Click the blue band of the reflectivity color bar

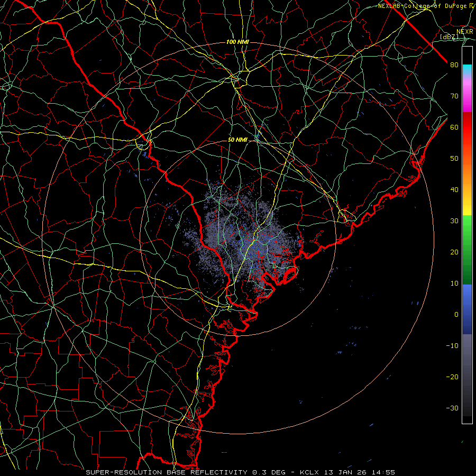[x=467, y=309]
